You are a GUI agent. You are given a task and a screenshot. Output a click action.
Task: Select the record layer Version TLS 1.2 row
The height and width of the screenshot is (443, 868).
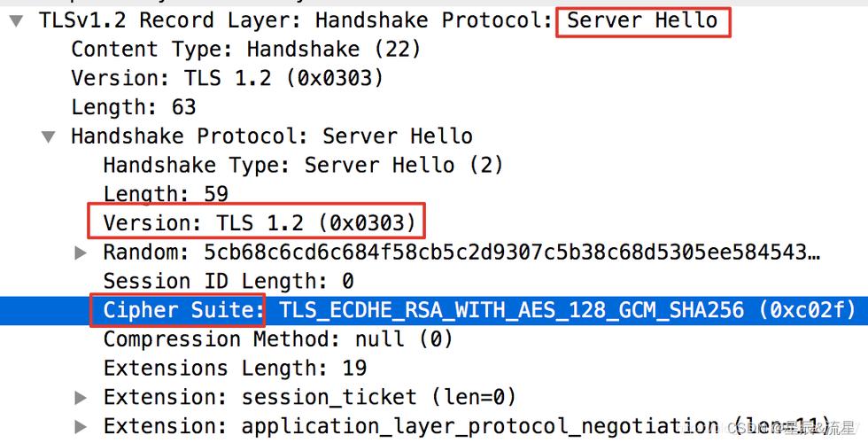(227, 78)
